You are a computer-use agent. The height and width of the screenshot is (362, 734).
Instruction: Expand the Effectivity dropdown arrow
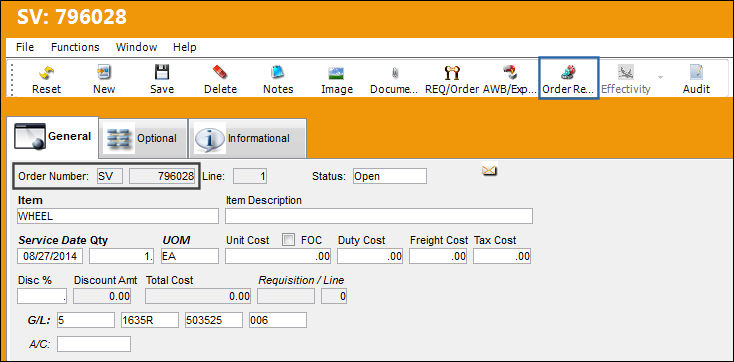[x=661, y=77]
